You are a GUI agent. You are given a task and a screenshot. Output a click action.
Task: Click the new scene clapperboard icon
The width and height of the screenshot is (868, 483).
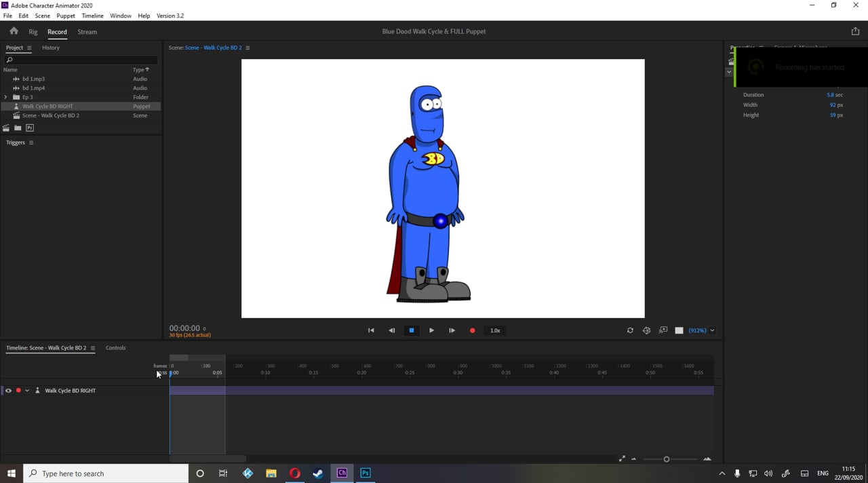click(6, 128)
